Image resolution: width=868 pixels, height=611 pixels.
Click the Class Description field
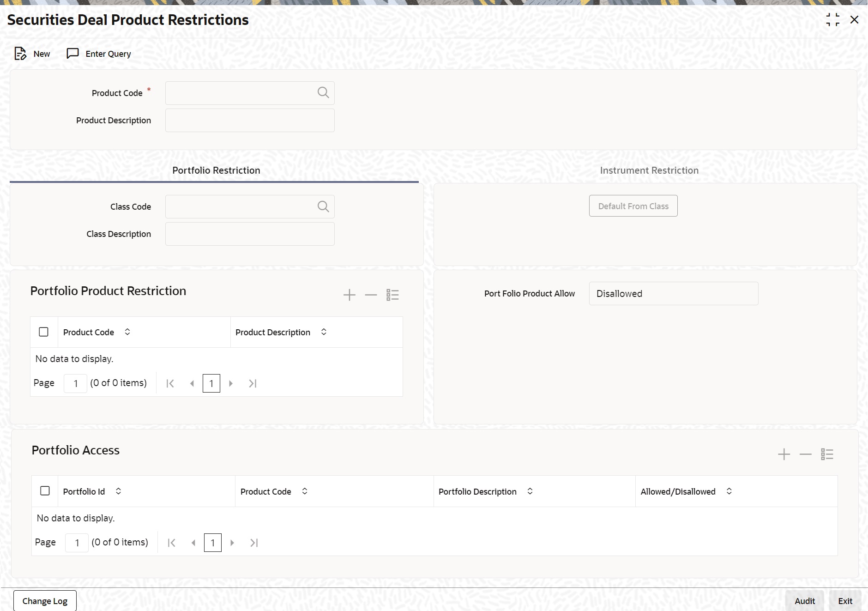250,234
